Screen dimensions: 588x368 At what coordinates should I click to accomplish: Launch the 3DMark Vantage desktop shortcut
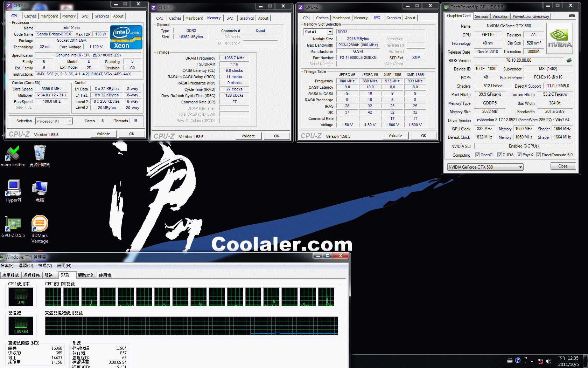(40, 229)
